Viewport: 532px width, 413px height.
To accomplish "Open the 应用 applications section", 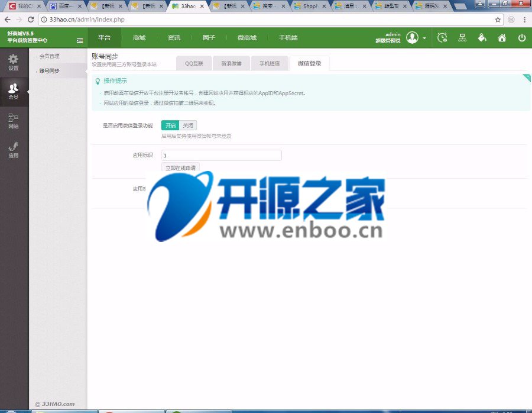I will tap(14, 150).
